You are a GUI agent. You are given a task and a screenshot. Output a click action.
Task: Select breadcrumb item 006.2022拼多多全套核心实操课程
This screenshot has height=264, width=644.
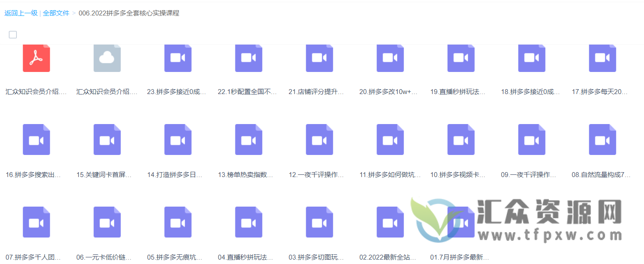[129, 13]
